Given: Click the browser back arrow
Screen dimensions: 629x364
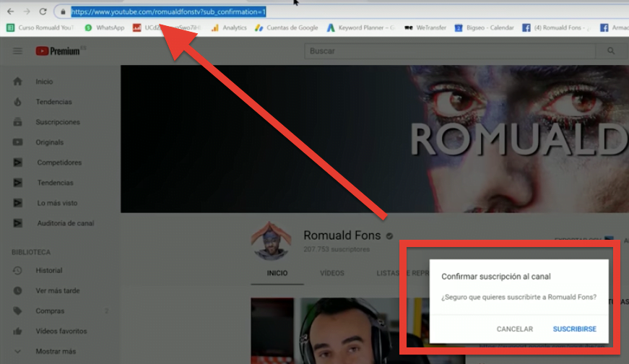Looking at the screenshot, I should tap(10, 12).
